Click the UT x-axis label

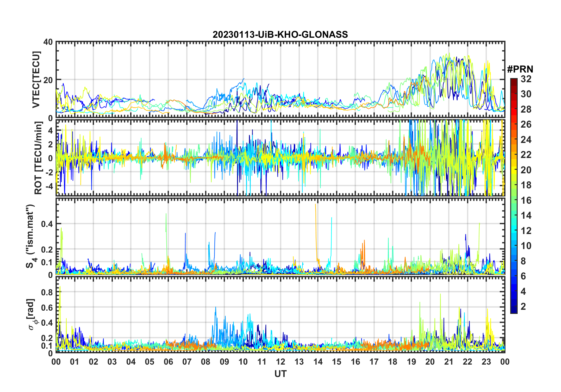pos(280,374)
